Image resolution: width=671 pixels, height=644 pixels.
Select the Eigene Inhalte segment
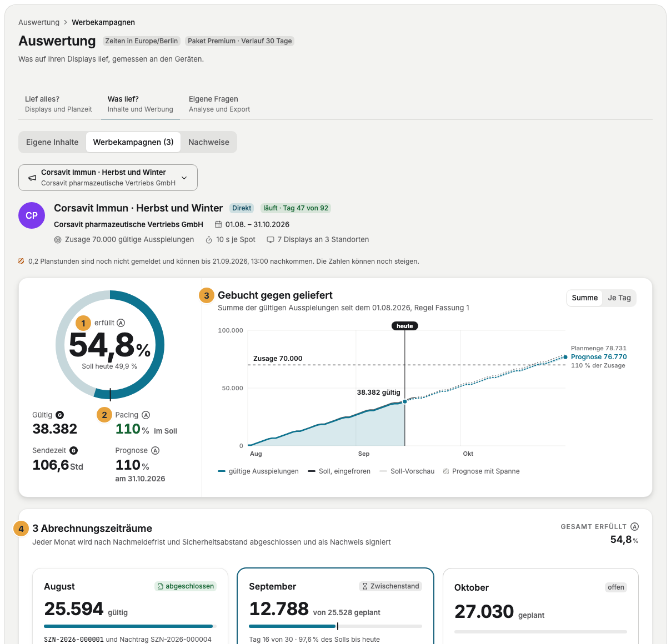(52, 142)
